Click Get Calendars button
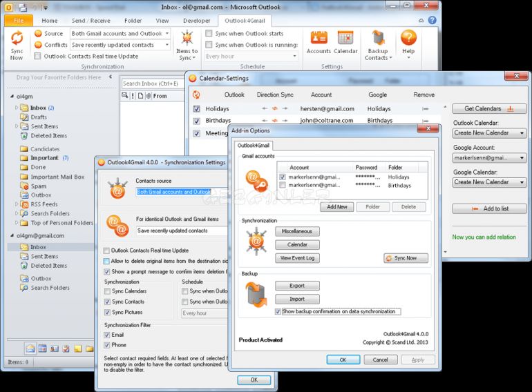The image size is (532, 392). tap(489, 109)
